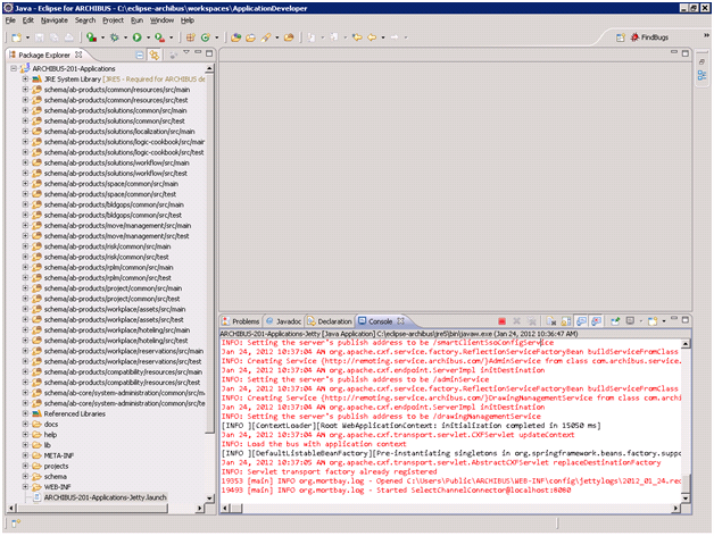Collapse ARCHIBUS-201-Applications project node

[14, 69]
